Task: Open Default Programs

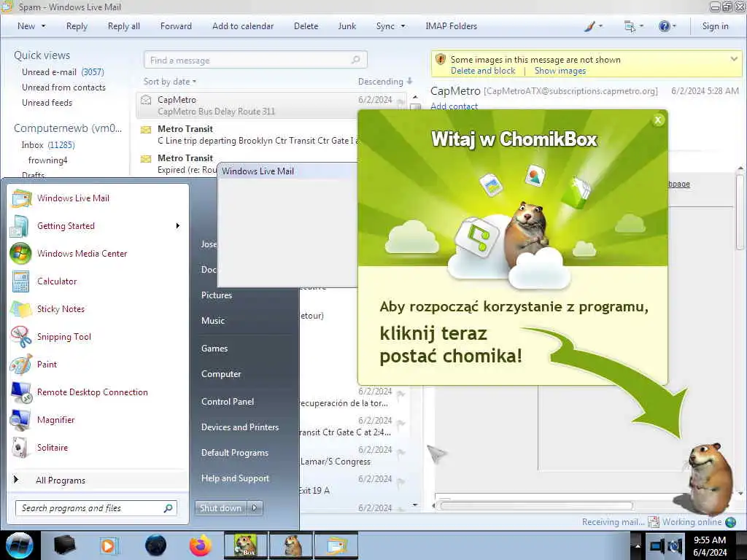Action: coord(234,452)
